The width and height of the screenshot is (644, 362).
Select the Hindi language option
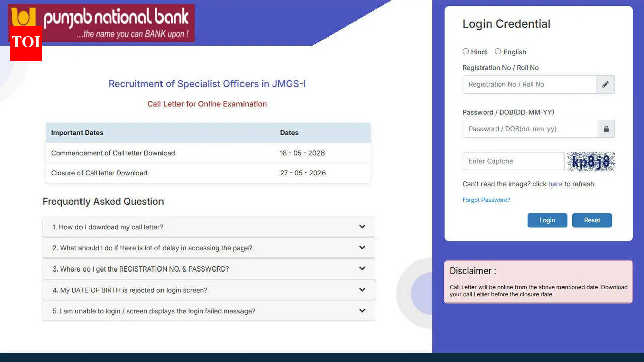point(466,51)
